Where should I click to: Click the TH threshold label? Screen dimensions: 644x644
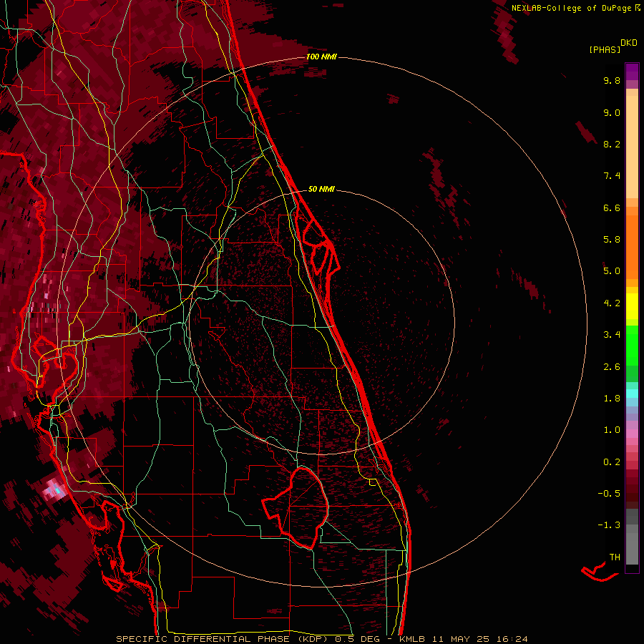pos(615,557)
